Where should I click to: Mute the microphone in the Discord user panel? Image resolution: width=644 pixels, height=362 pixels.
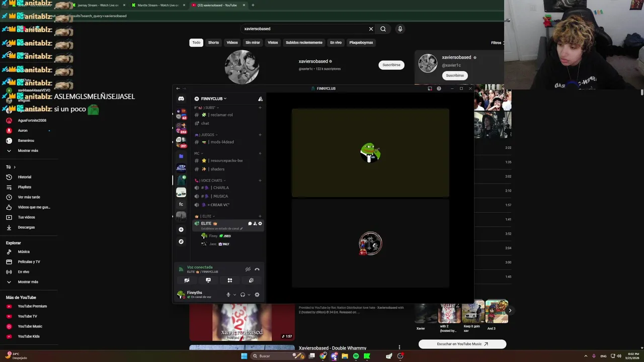pyautogui.click(x=228, y=295)
